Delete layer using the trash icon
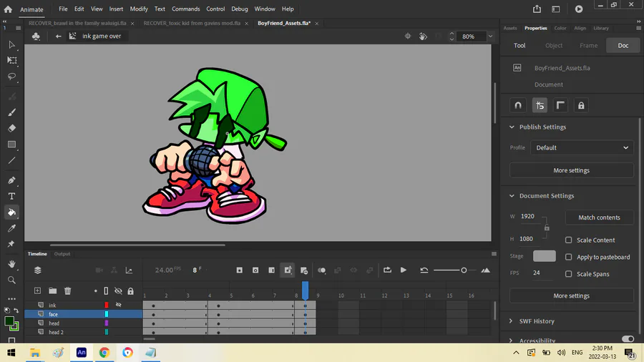Screen dimensions: 644x362 [x=68, y=290]
